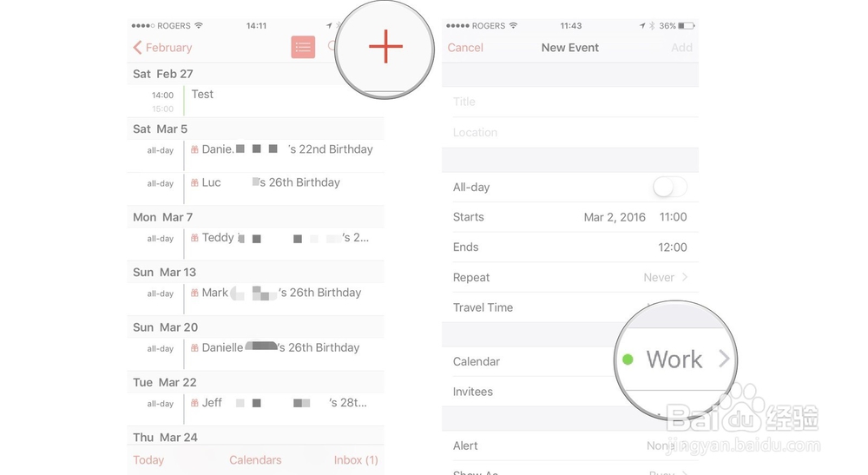This screenshot has height=475, width=868.
Task: Select the Work calendar chevron
Action: tap(724, 360)
